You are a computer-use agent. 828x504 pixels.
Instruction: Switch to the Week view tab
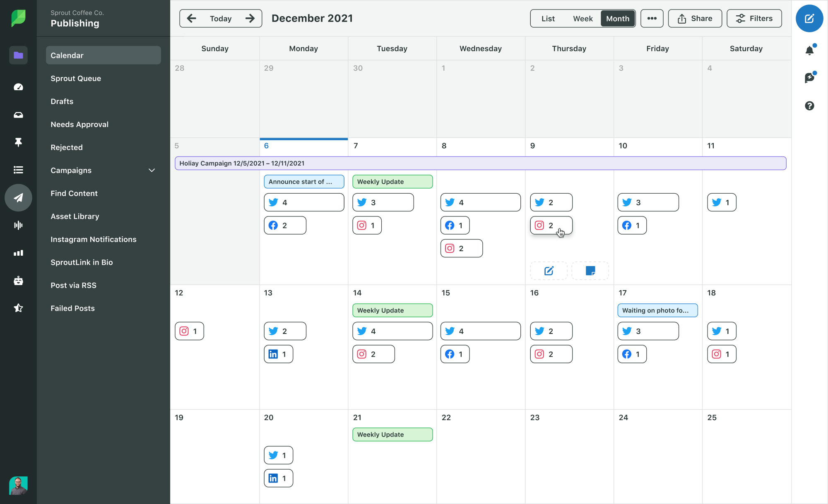[x=582, y=18]
